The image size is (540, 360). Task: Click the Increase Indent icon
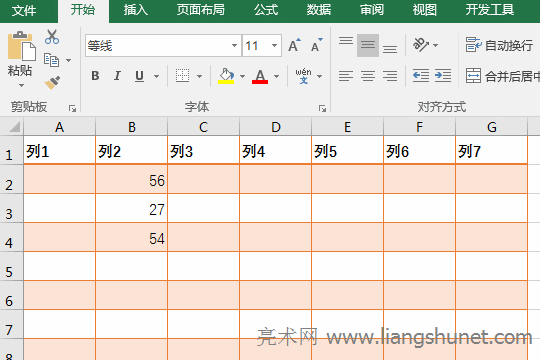(x=443, y=75)
